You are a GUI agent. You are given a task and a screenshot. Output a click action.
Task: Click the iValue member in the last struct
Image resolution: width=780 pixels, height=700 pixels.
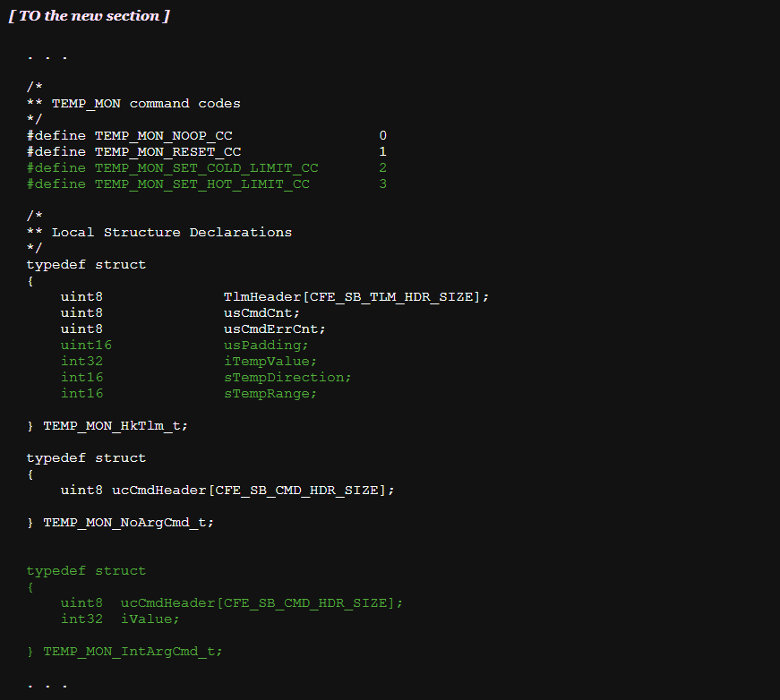(150, 619)
